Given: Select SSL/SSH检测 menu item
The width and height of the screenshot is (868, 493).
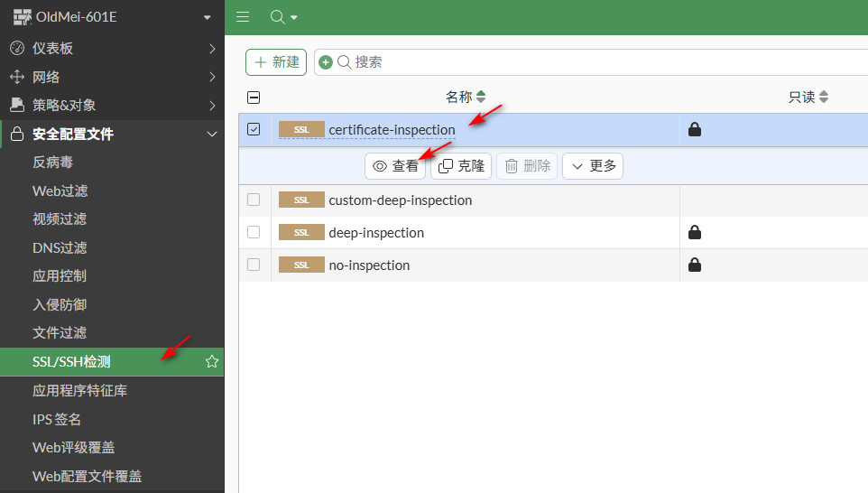Looking at the screenshot, I should (113, 362).
